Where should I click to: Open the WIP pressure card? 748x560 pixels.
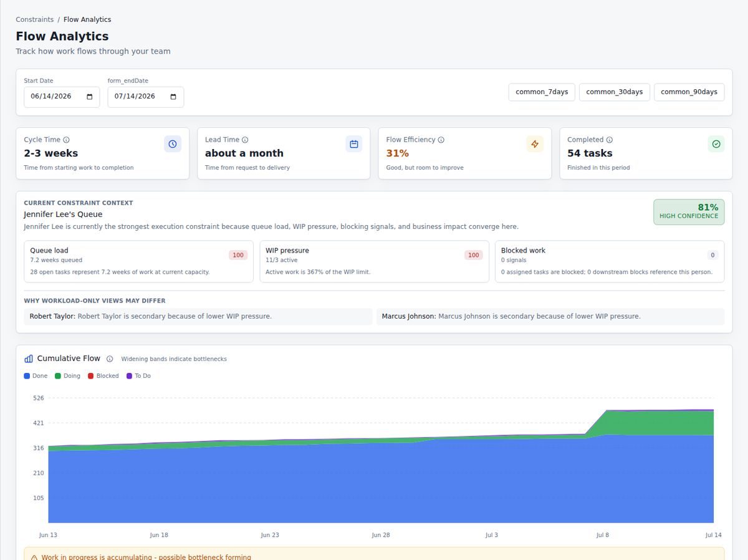coord(374,261)
